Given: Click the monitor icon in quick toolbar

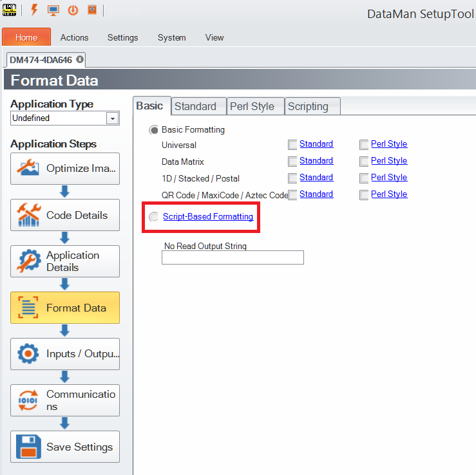Looking at the screenshot, I should click(x=53, y=10).
